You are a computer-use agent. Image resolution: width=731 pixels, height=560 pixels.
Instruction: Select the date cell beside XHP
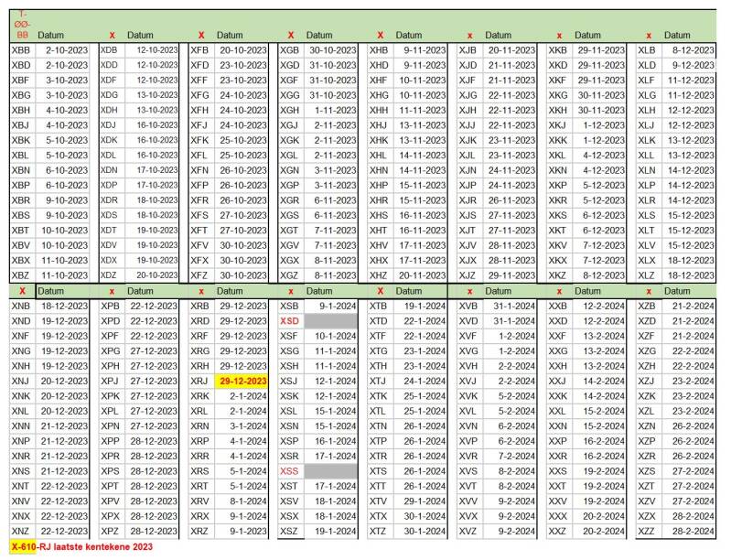tap(421, 186)
